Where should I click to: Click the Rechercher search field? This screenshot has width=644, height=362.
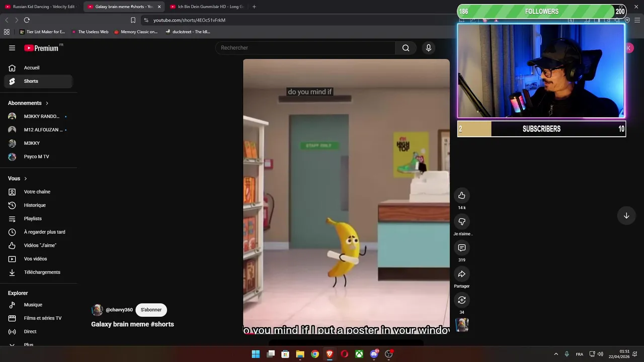[305, 48]
